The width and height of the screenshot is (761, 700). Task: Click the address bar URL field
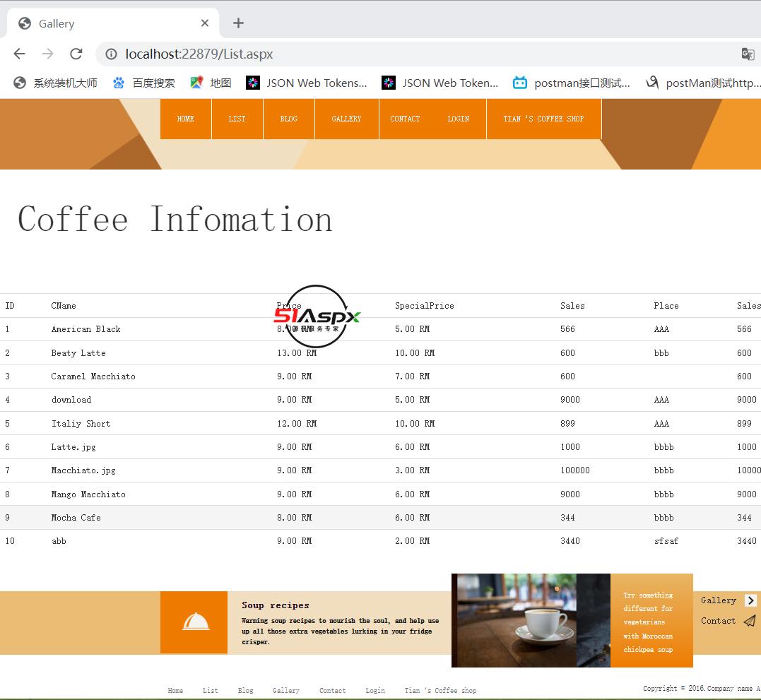click(424, 54)
